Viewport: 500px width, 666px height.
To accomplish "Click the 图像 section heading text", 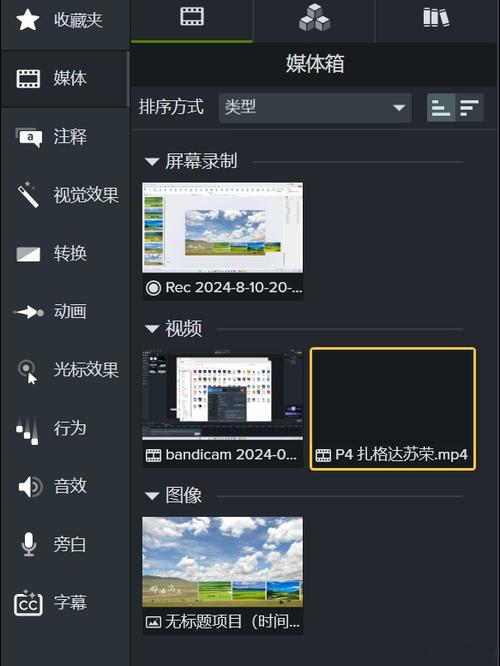I will [x=184, y=496].
